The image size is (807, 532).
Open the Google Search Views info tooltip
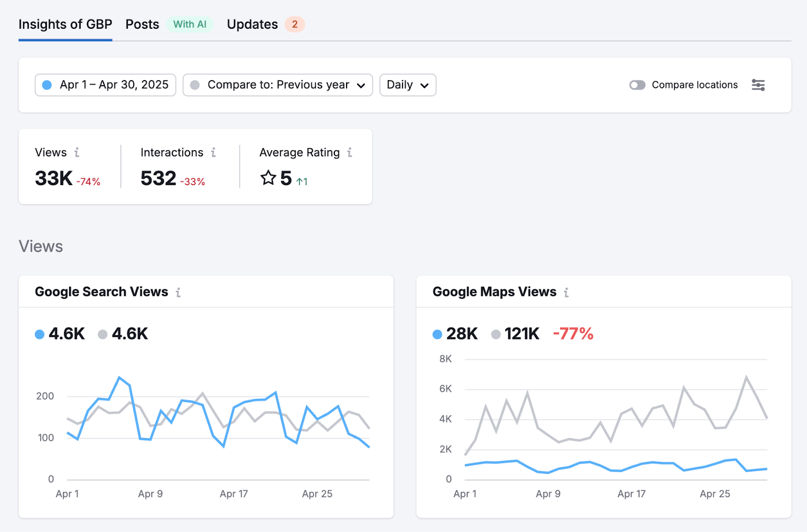coord(179,292)
